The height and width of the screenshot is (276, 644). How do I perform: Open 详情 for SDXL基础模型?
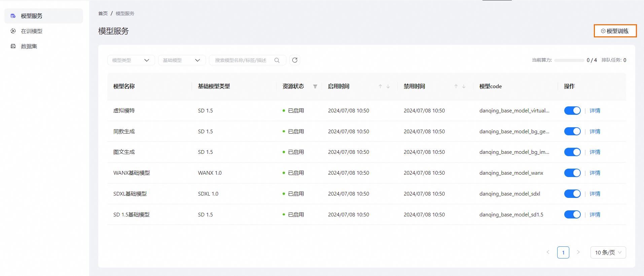click(x=595, y=194)
